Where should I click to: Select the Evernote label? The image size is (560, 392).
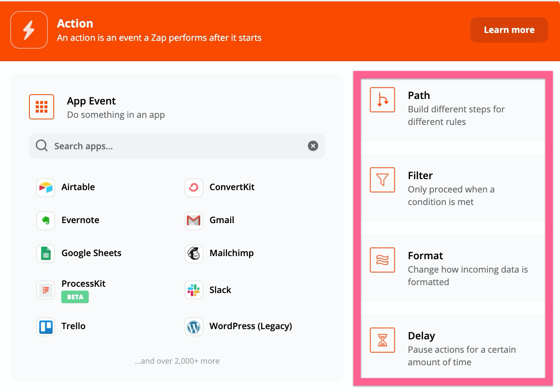click(x=81, y=220)
